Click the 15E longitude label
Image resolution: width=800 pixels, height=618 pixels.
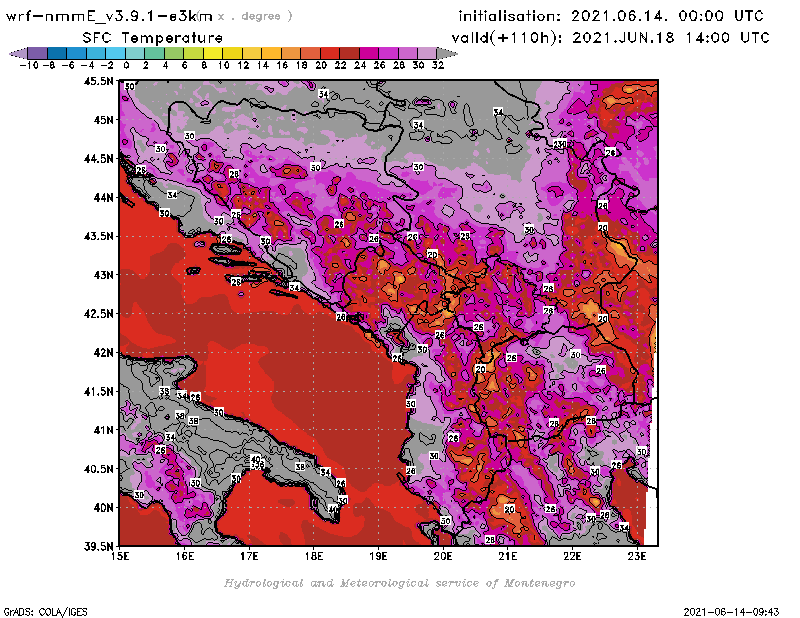pos(120,556)
